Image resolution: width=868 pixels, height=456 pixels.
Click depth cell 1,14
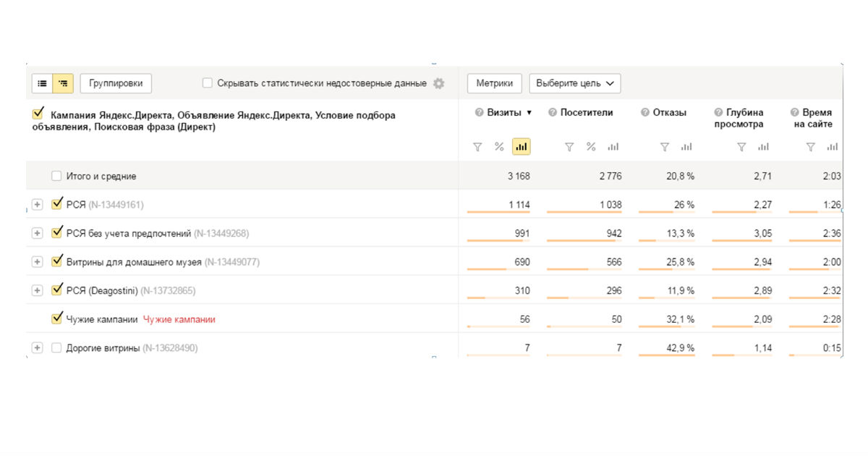(762, 348)
